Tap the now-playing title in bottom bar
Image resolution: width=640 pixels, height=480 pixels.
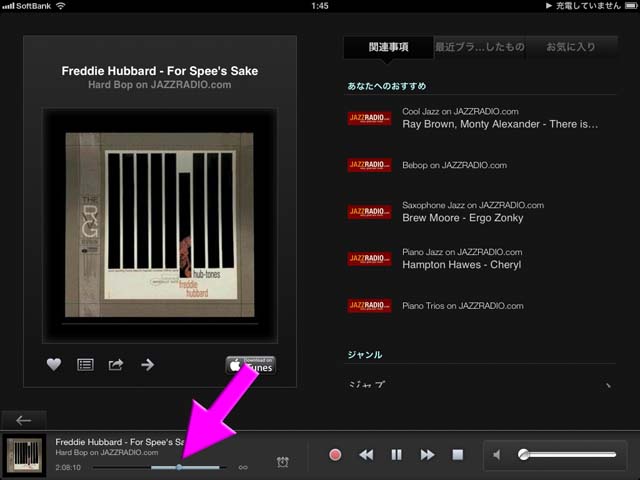click(x=120, y=442)
